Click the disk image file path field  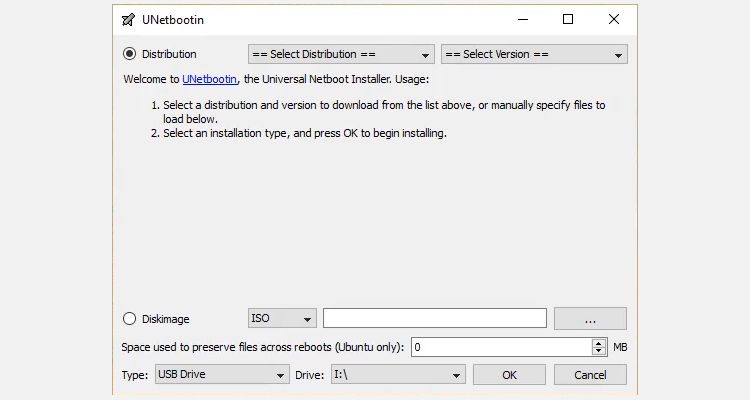[435, 318]
